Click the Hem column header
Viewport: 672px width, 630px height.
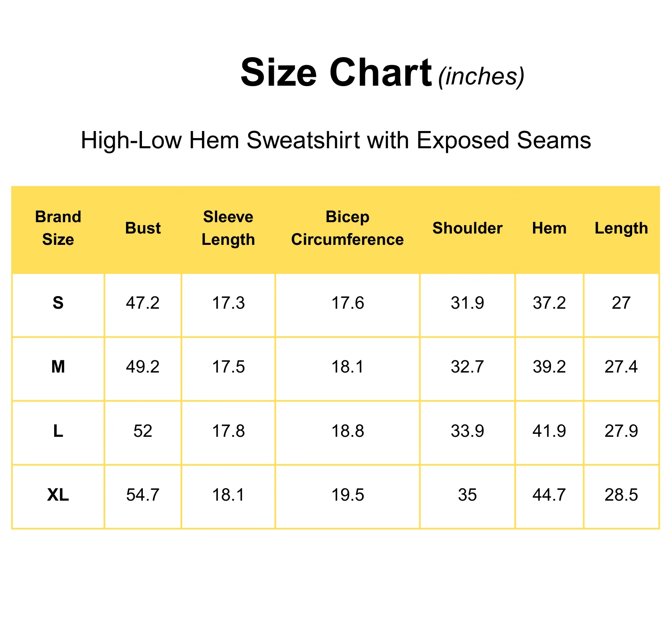(x=549, y=228)
